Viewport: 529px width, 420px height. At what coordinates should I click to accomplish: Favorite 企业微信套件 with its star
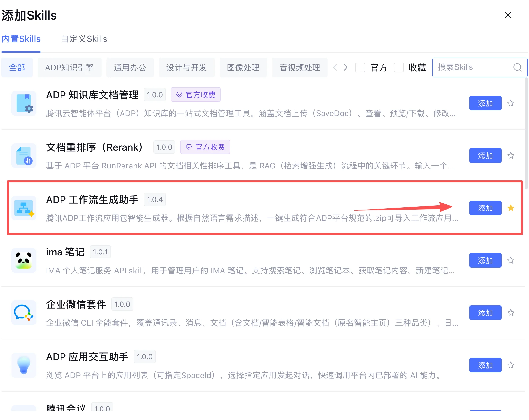pos(511,313)
